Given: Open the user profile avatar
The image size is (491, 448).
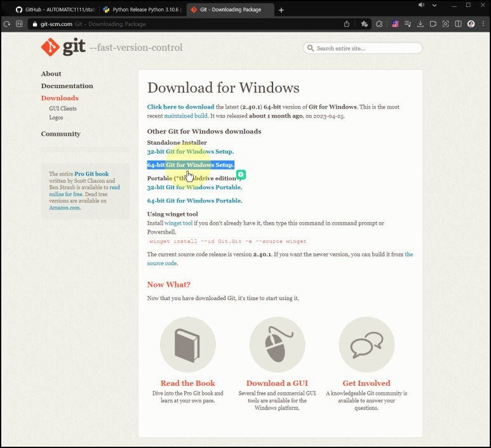Looking at the screenshot, I should point(471,24).
